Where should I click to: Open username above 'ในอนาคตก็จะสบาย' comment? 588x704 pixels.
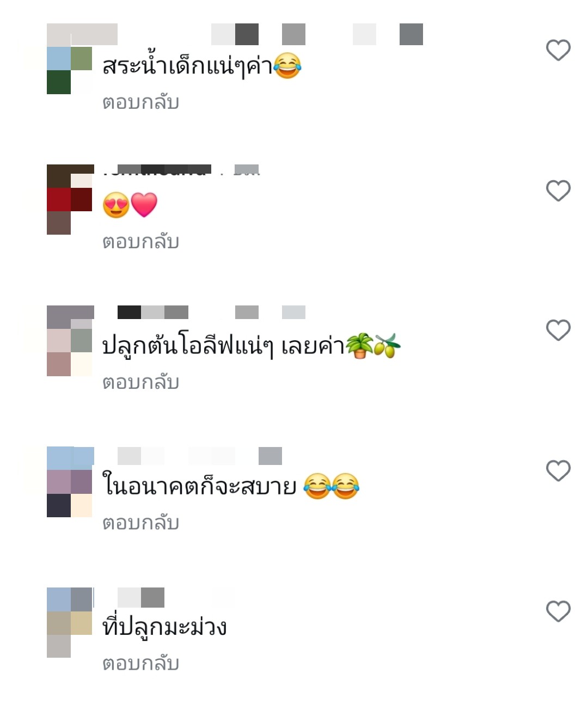[200, 456]
